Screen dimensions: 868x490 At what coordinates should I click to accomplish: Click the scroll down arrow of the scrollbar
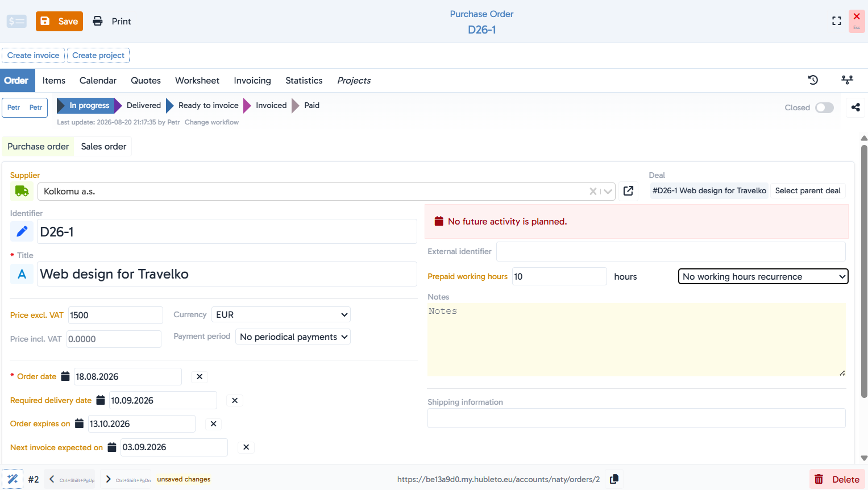864,458
